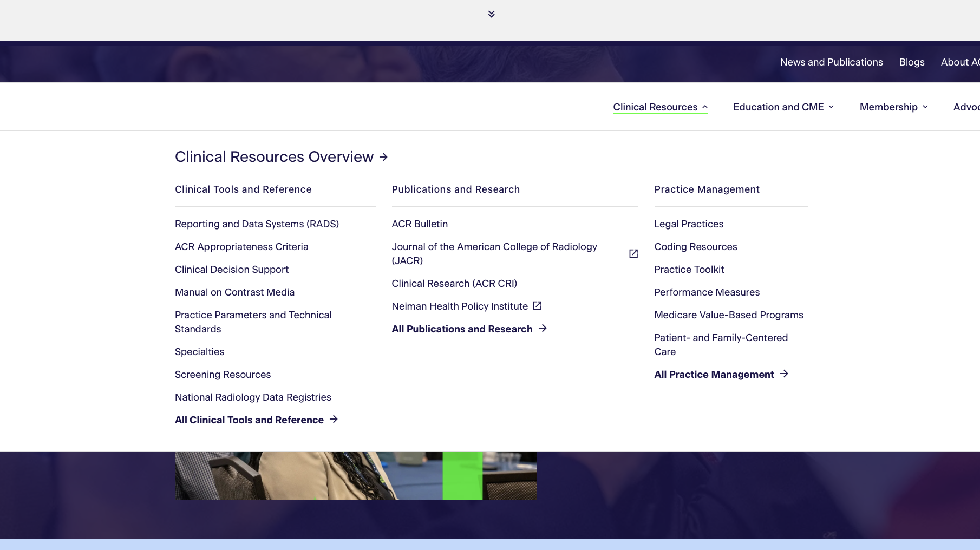The height and width of the screenshot is (550, 980).
Task: Click arrow icon after All Publications and Research
Action: pos(543,329)
